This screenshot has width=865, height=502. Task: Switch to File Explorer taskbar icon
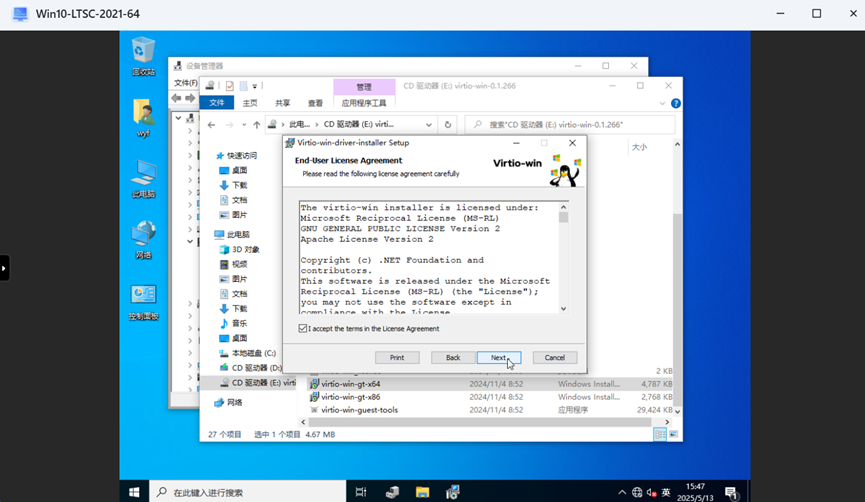423,492
